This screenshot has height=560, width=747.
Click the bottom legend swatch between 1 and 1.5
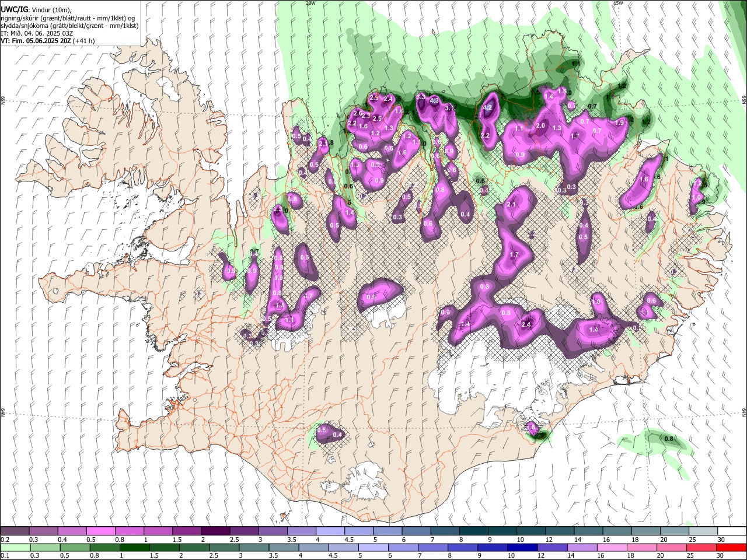(x=135, y=547)
